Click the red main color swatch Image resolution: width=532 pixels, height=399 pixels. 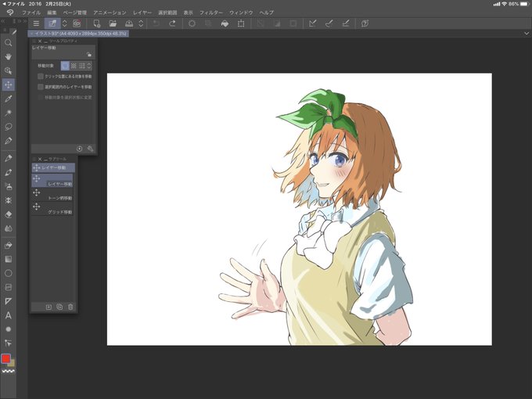pyautogui.click(x=5, y=358)
